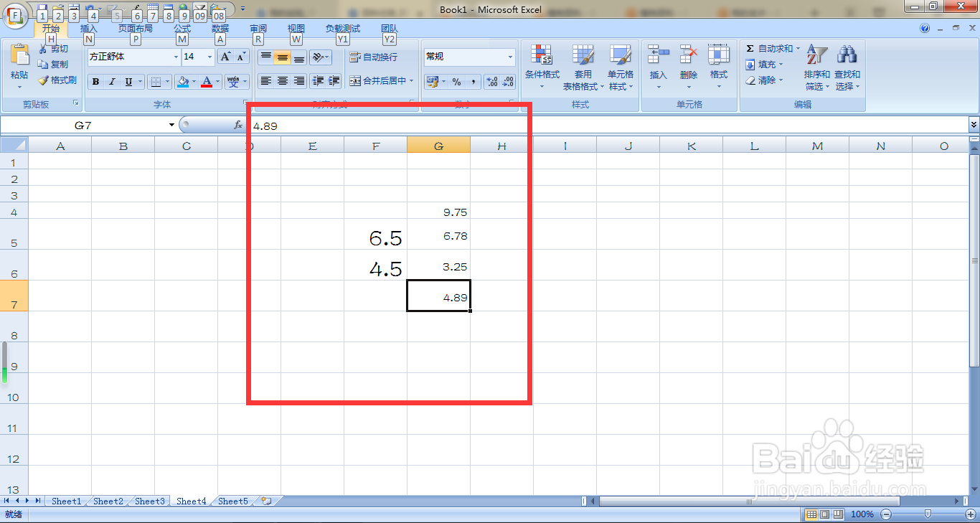The height and width of the screenshot is (523, 980).
Task: Click the Excel Help question mark icon
Action: (925, 28)
